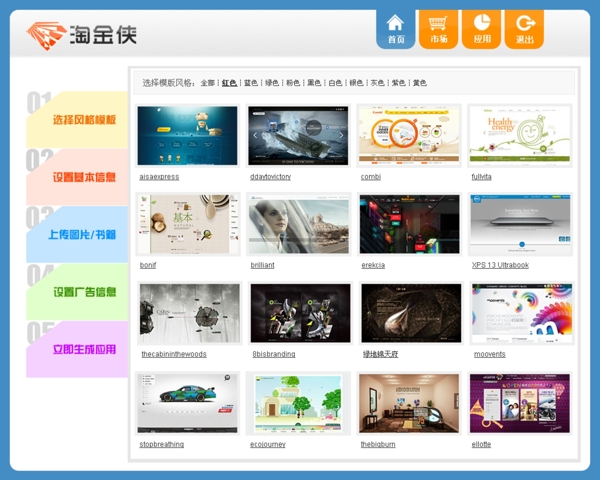Select the 黑色 style filter
600x480 pixels.
(x=314, y=83)
